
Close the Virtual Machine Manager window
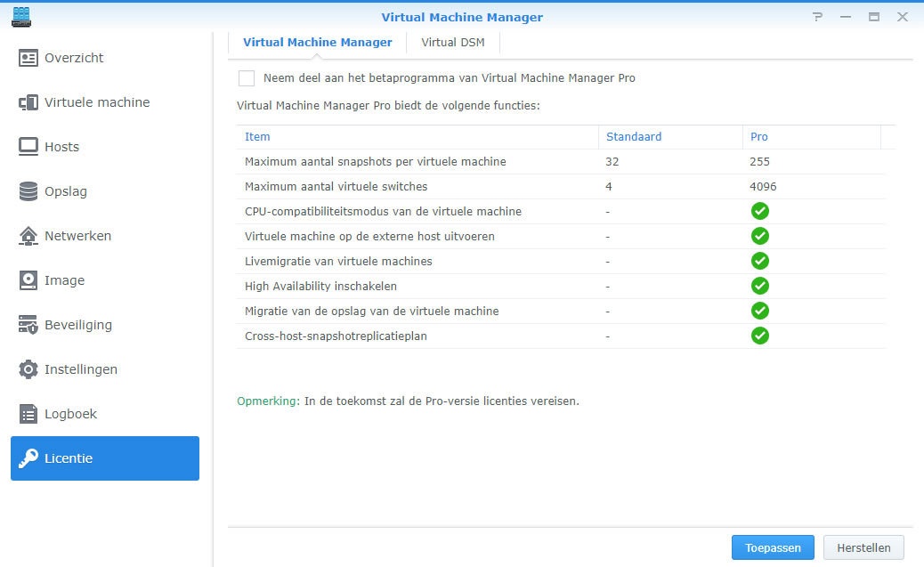point(903,17)
